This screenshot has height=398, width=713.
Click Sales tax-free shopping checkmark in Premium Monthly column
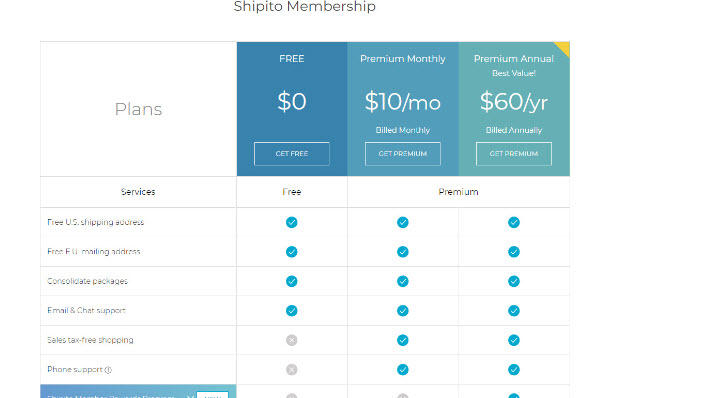pyautogui.click(x=402, y=340)
